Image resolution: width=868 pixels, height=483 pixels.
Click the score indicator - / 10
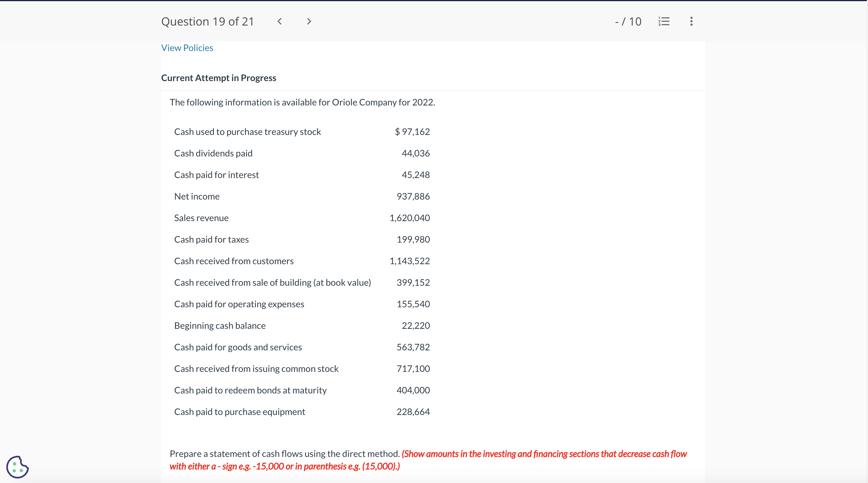tap(628, 22)
